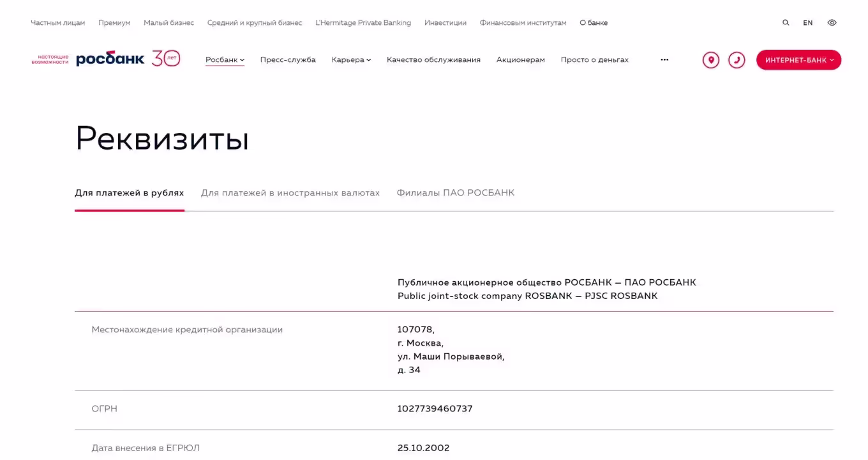Open Качество обслуживания link

(433, 60)
